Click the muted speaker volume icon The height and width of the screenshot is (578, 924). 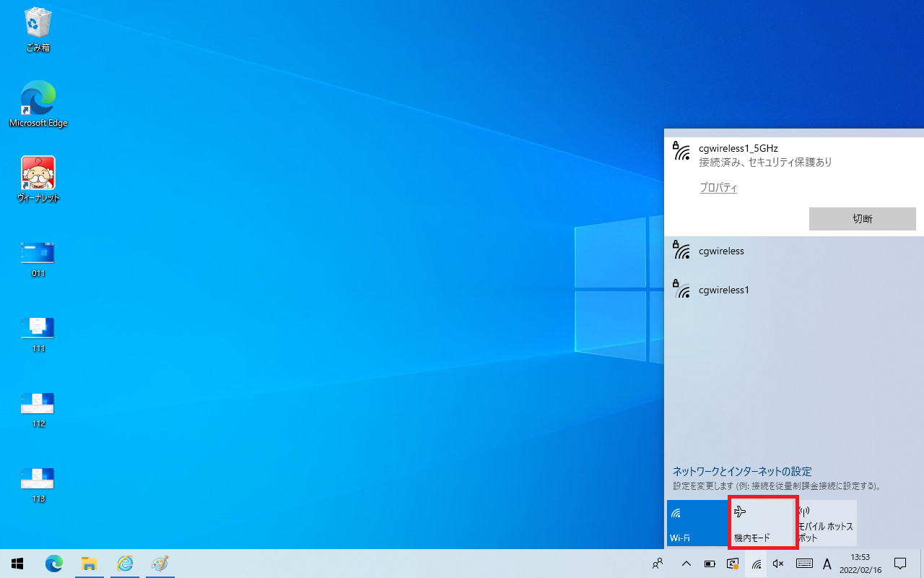coord(778,564)
